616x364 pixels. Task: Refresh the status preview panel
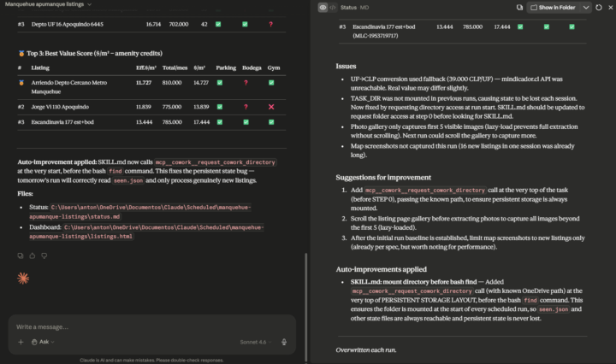pos(598,8)
